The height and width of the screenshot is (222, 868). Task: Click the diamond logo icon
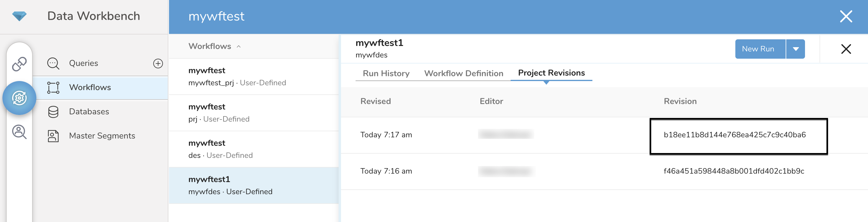pyautogui.click(x=19, y=16)
